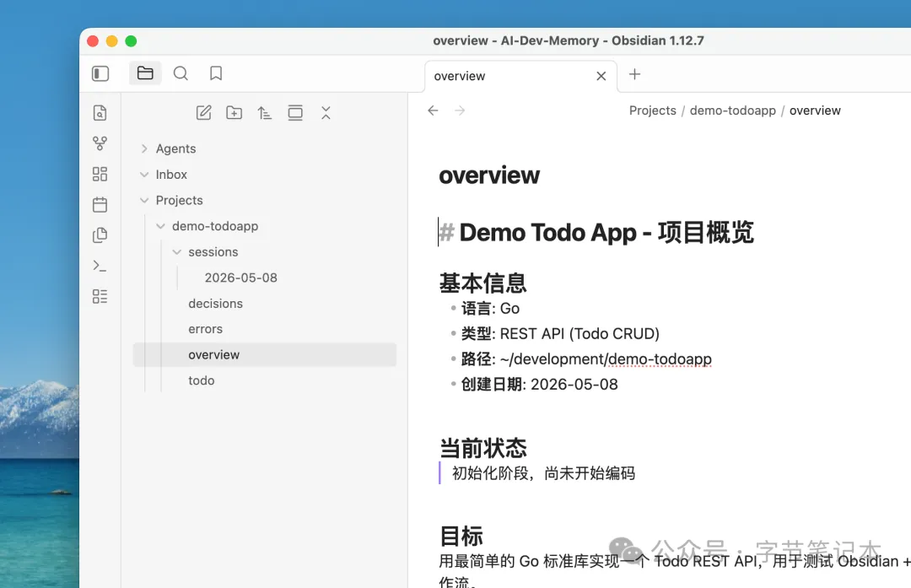Create a new note icon
The width and height of the screenshot is (911, 588).
204,113
